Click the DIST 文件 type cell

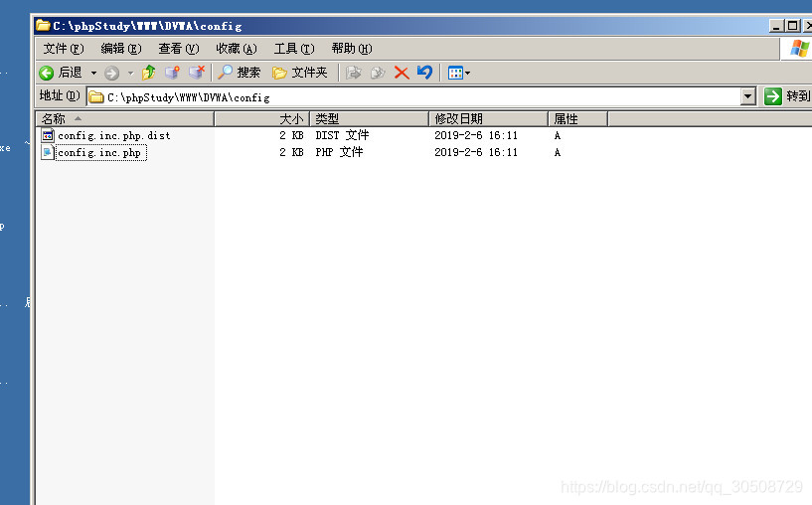pyautogui.click(x=342, y=136)
